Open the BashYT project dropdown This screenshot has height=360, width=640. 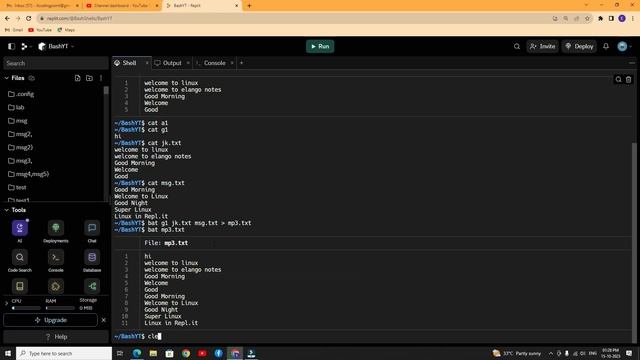57,47
